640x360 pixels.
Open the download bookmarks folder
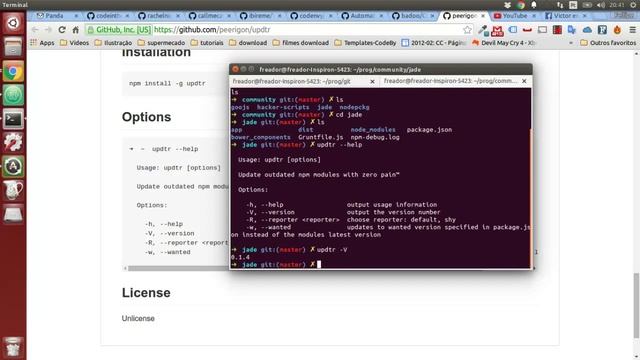tap(248, 42)
